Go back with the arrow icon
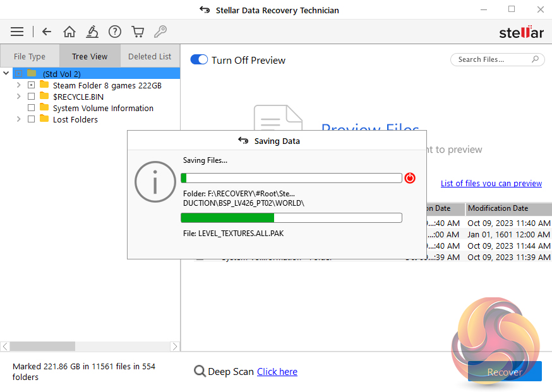The width and height of the screenshot is (552, 392). coord(47,32)
